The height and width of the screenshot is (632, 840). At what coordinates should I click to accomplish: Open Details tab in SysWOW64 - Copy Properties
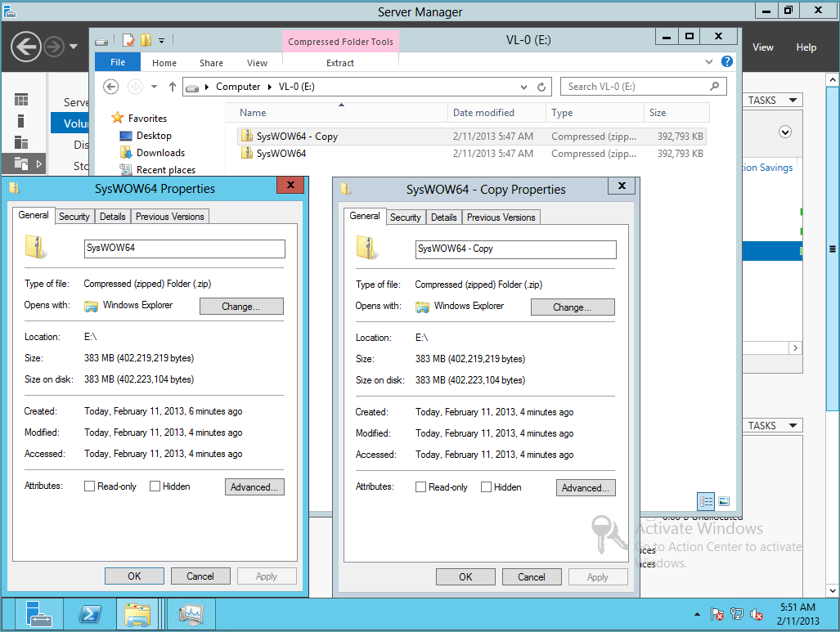[443, 217]
